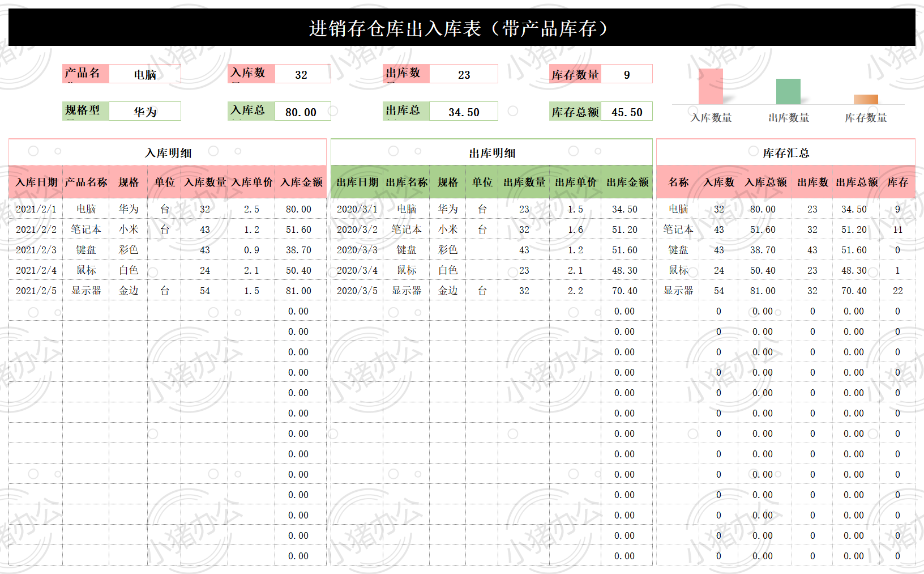Click the 库存数量 summary value 9
Image resolution: width=924 pixels, height=574 pixels.
point(627,74)
